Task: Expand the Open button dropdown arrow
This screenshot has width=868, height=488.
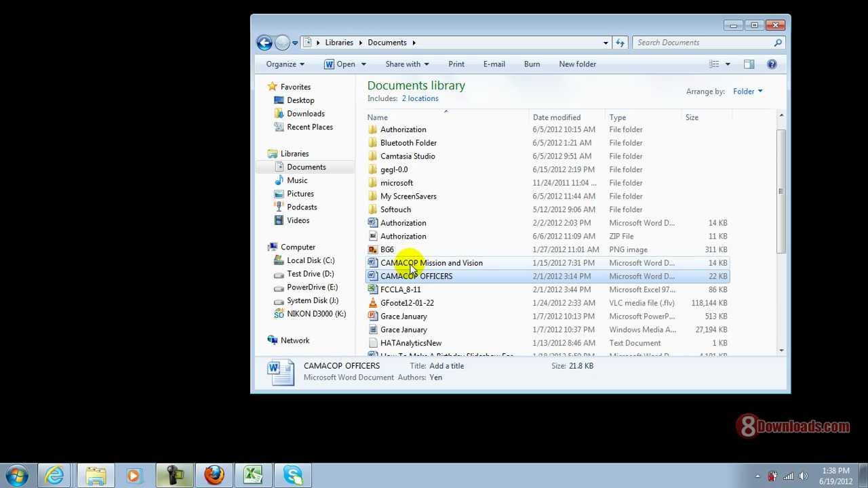Action: click(x=363, y=64)
